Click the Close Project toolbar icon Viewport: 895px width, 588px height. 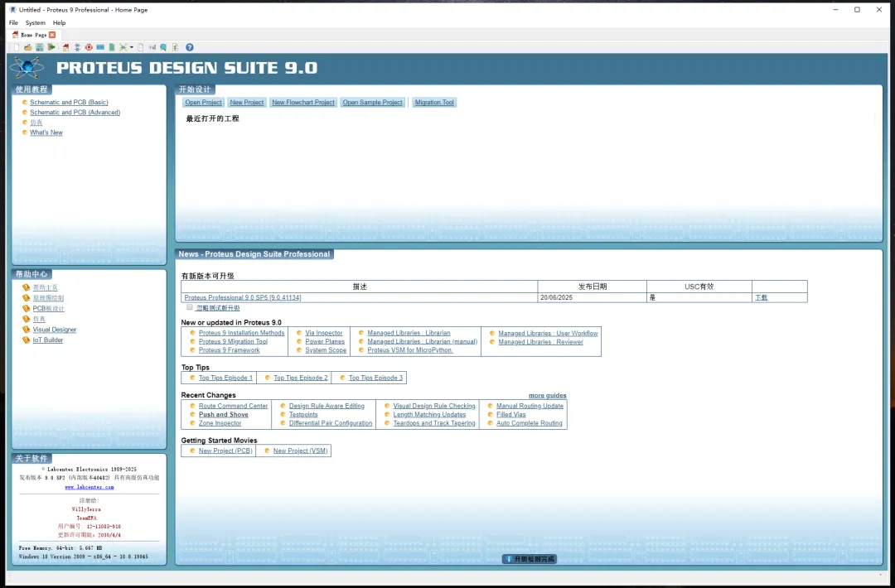(51, 47)
